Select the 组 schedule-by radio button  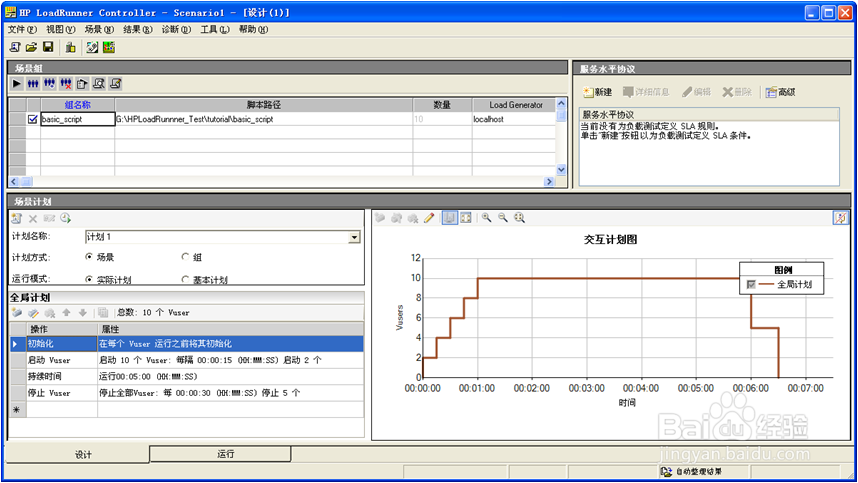[185, 257]
